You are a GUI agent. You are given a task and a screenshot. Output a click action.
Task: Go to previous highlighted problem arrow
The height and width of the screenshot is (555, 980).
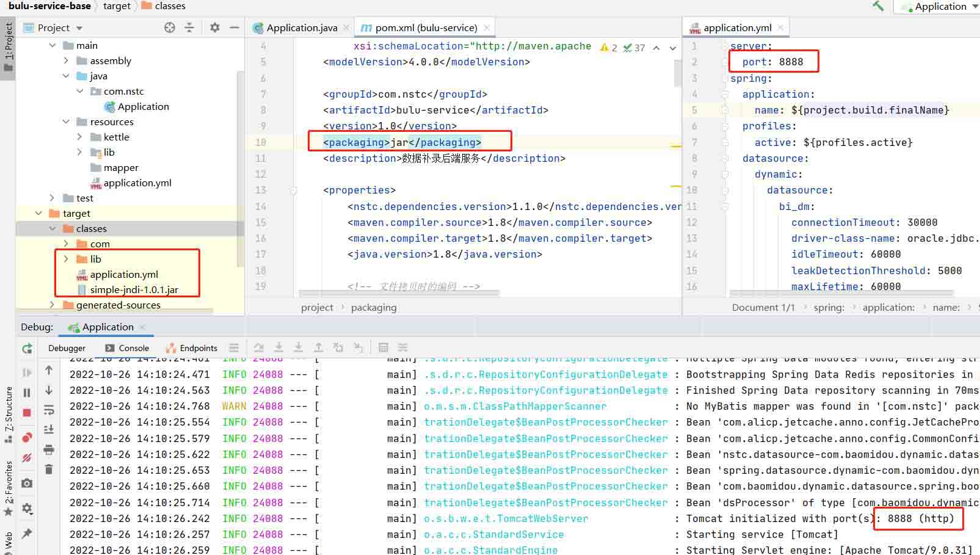(x=656, y=48)
